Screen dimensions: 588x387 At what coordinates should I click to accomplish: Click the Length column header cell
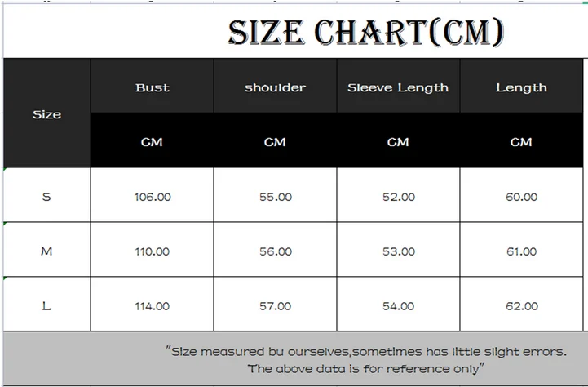522,86
